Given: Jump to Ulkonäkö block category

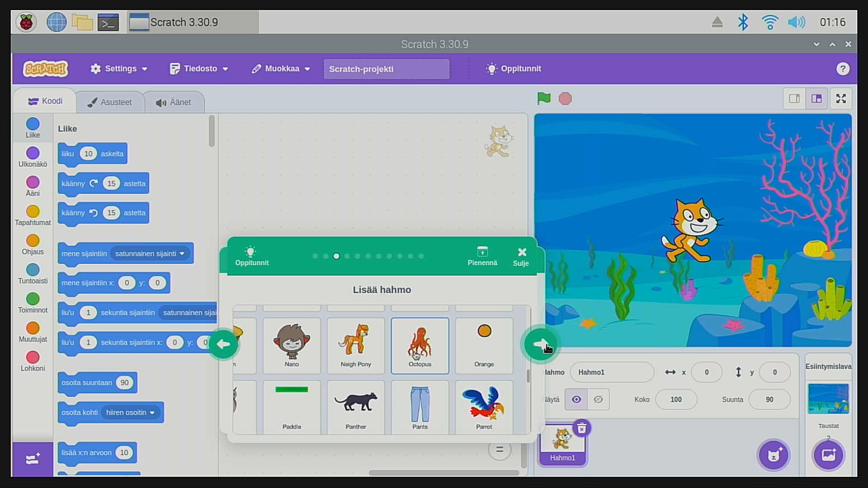Looking at the screenshot, I should 33,157.
